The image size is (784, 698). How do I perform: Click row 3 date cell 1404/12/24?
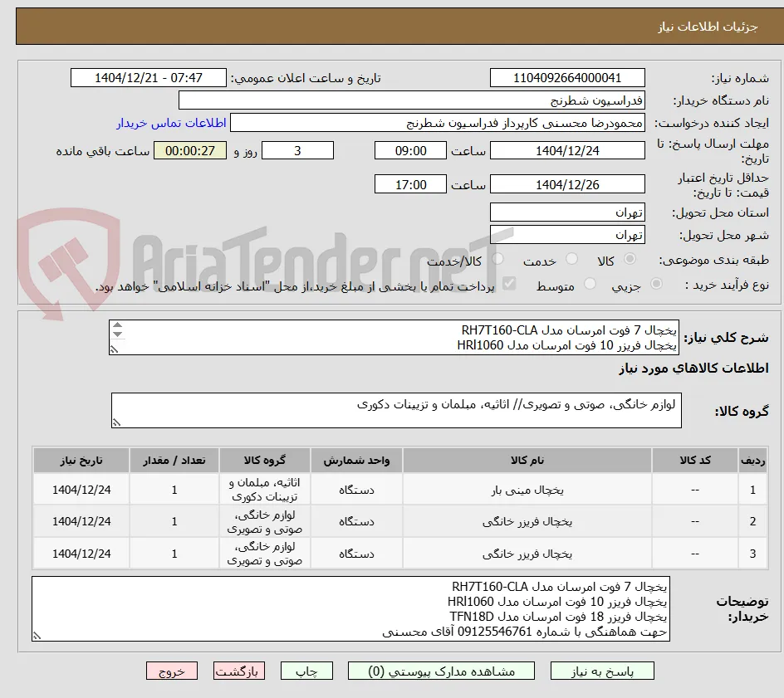pyautogui.click(x=81, y=554)
